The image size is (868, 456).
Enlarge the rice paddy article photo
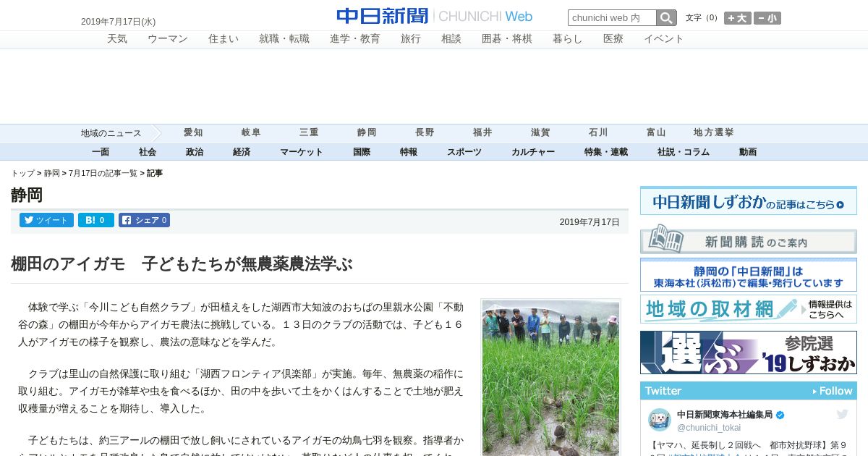(x=551, y=378)
